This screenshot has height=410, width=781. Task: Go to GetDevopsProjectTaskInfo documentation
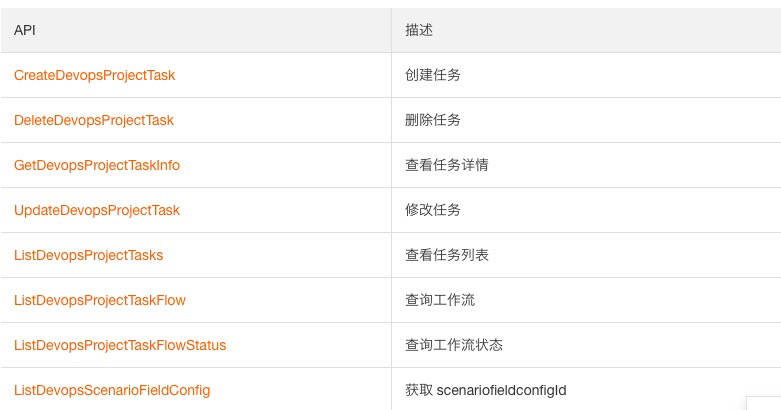tap(97, 165)
